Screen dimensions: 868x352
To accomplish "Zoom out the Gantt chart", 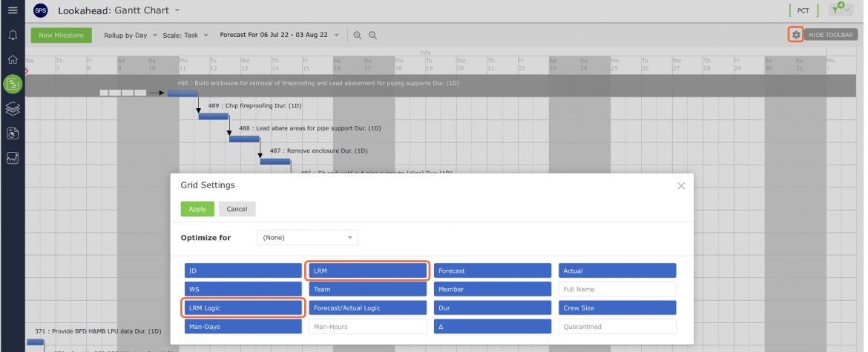I will (373, 36).
